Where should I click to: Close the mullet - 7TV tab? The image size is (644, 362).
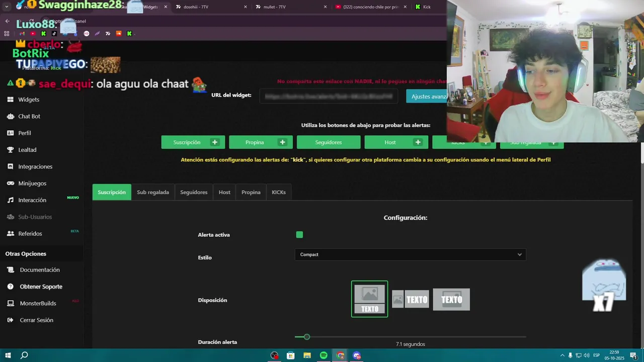[325, 7]
